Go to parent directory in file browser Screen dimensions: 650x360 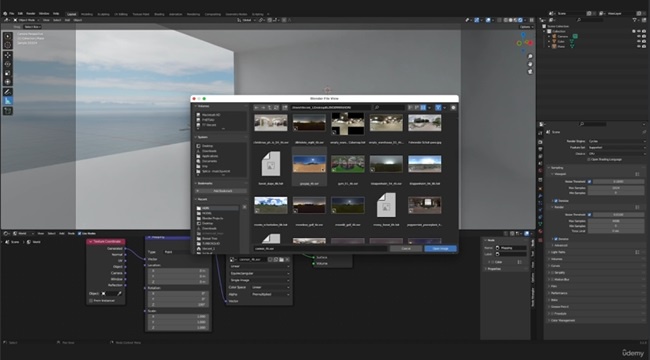pos(269,107)
